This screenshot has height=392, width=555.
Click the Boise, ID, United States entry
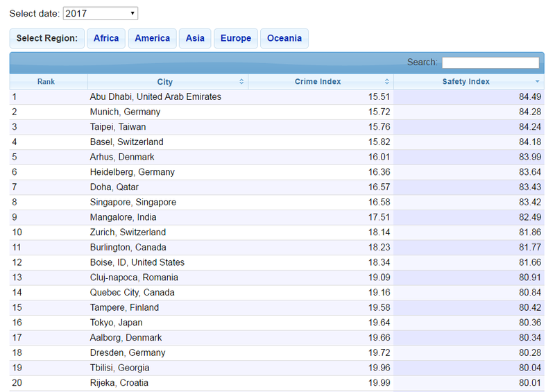[x=137, y=262]
